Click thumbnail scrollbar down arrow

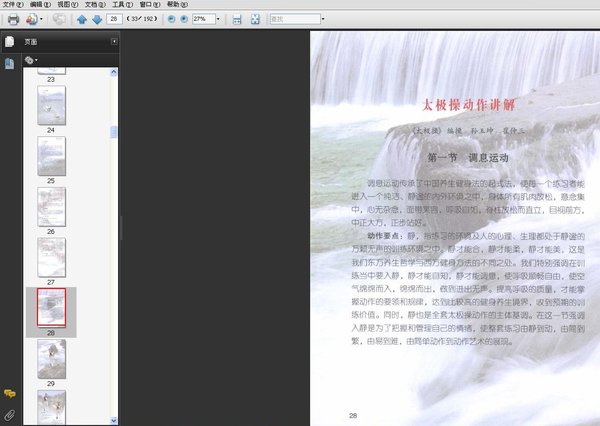(114, 420)
